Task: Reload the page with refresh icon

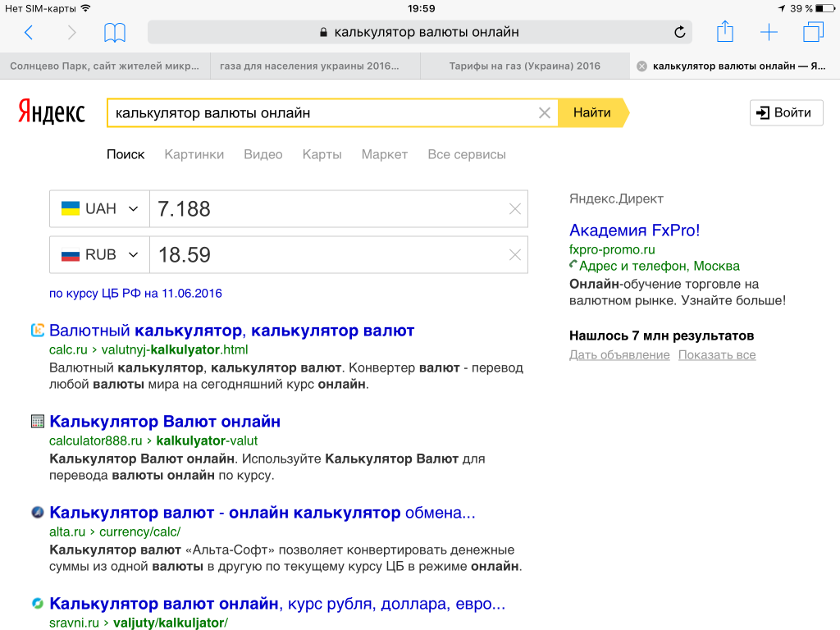Action: [x=680, y=32]
